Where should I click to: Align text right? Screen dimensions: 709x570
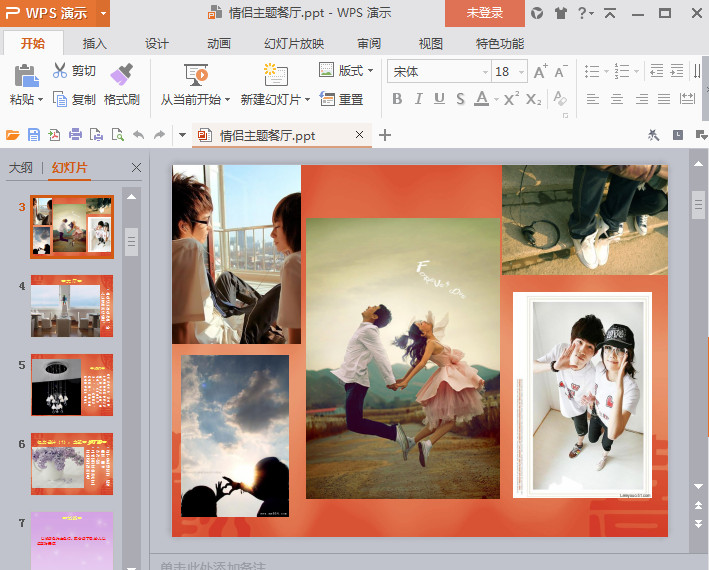pos(641,99)
